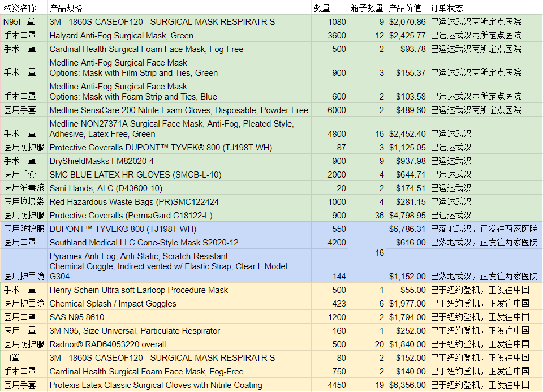The height and width of the screenshot is (392, 543).
Task: Select the quantity cell 6000
Action: pyautogui.click(x=330, y=110)
